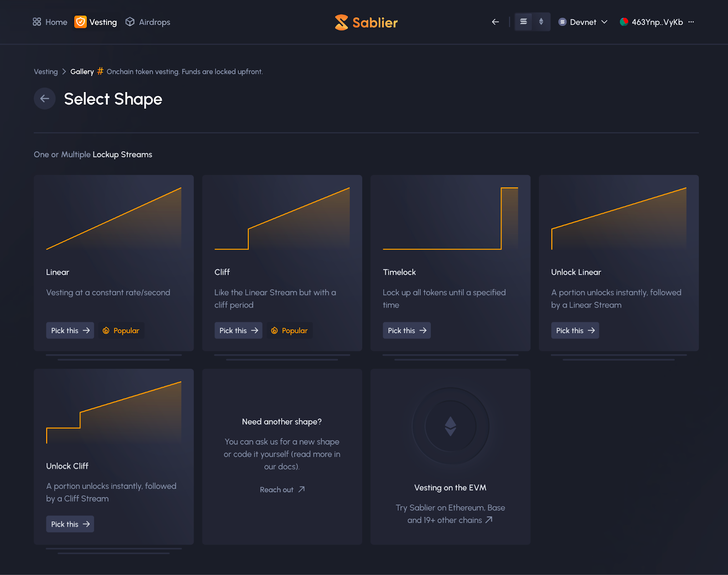
Task: Go to the Home tab
Action: coord(56,22)
